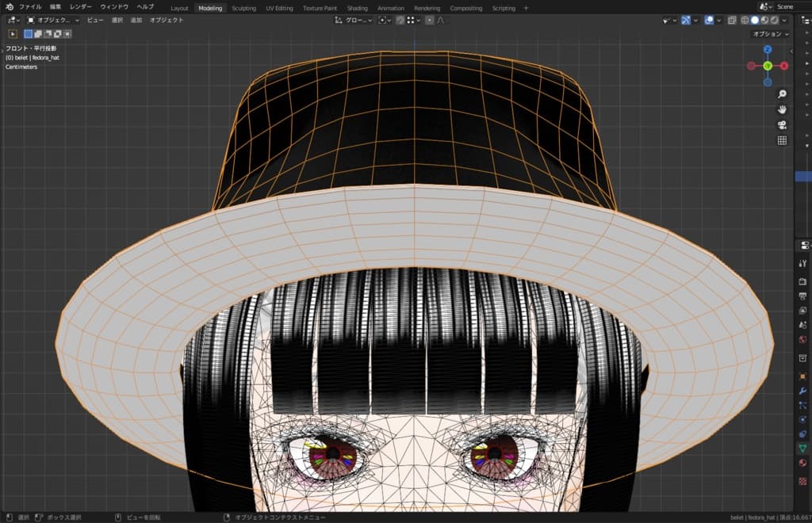Switch orthographic/perspective with grid icon

(782, 140)
